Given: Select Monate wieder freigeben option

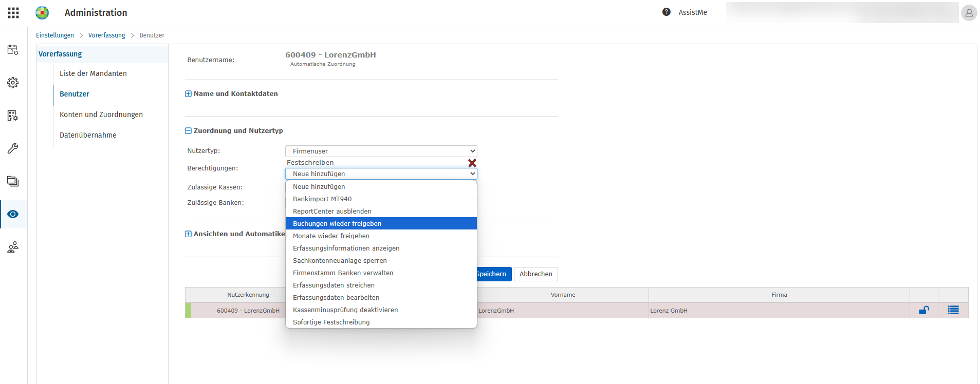Looking at the screenshot, I should tap(381, 236).
